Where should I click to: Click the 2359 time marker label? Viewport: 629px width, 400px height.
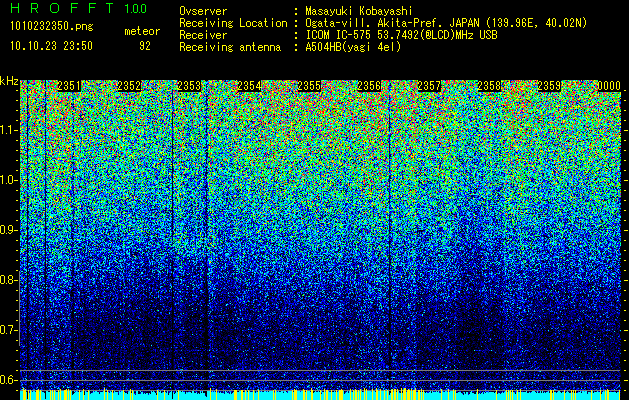pyautogui.click(x=549, y=86)
